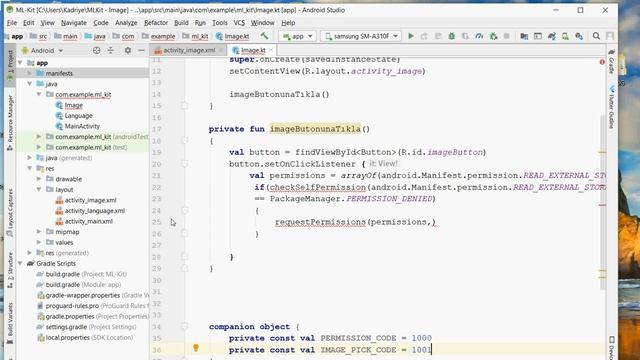Hide the Project panel with the minus icon
The height and width of the screenshot is (360, 640).
[141, 50]
